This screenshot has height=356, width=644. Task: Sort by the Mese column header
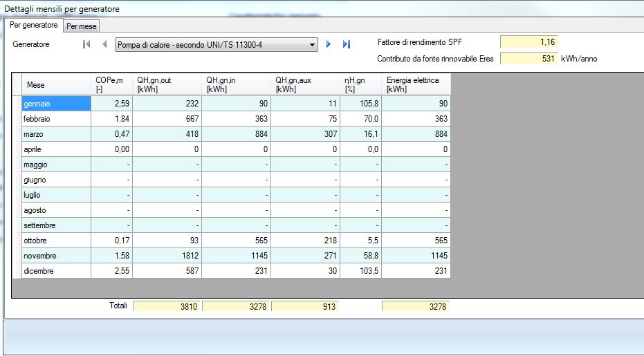tap(56, 85)
